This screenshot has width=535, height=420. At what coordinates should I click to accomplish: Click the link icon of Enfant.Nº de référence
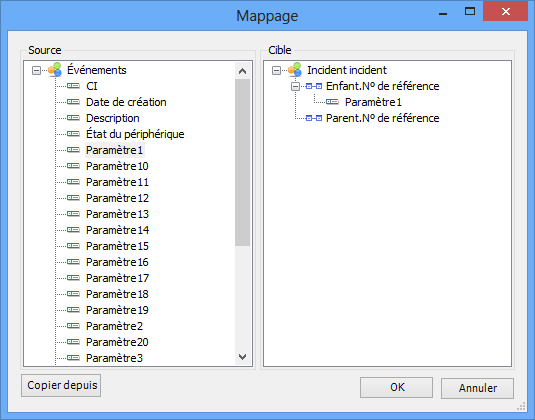(314, 86)
